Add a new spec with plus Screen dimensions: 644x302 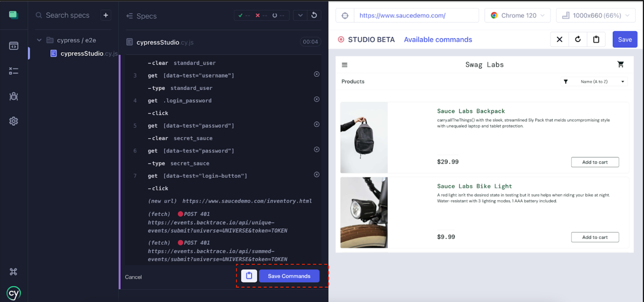(x=106, y=15)
